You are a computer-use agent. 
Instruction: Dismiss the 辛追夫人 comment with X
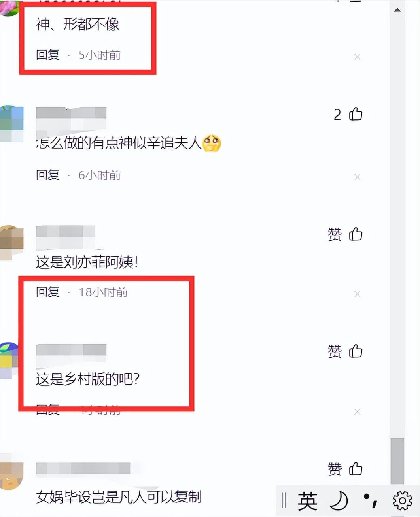pyautogui.click(x=358, y=177)
